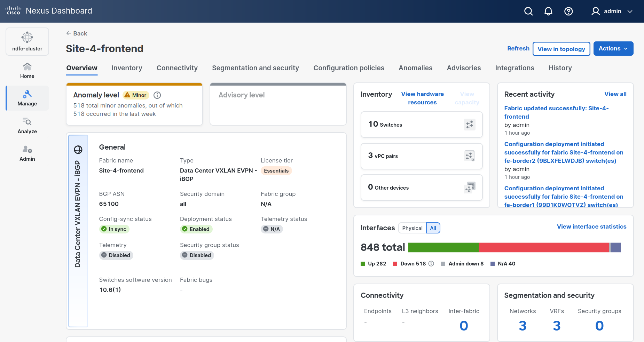The width and height of the screenshot is (644, 342).
Task: Open the 0 Other devices card
Action: tap(422, 188)
